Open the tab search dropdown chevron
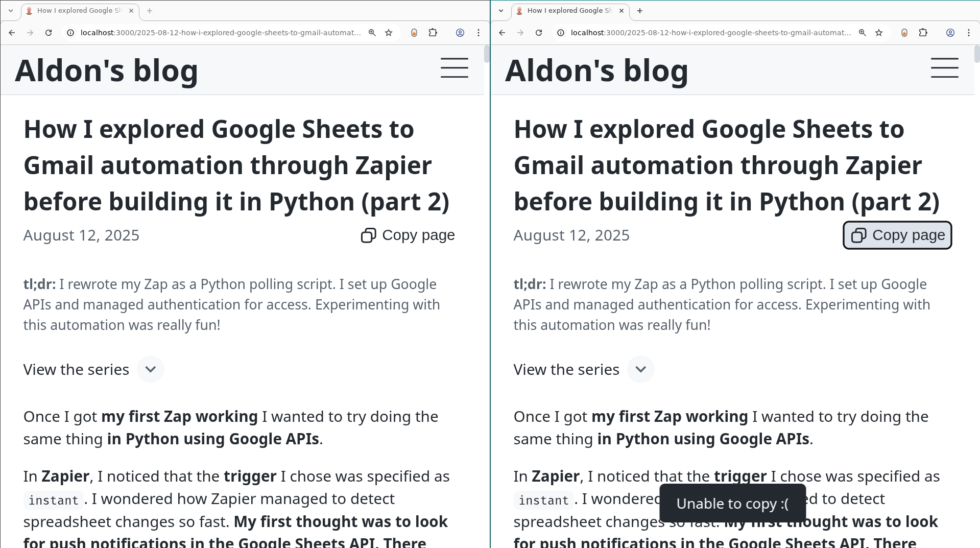Viewport: 980px width, 548px height. (11, 10)
